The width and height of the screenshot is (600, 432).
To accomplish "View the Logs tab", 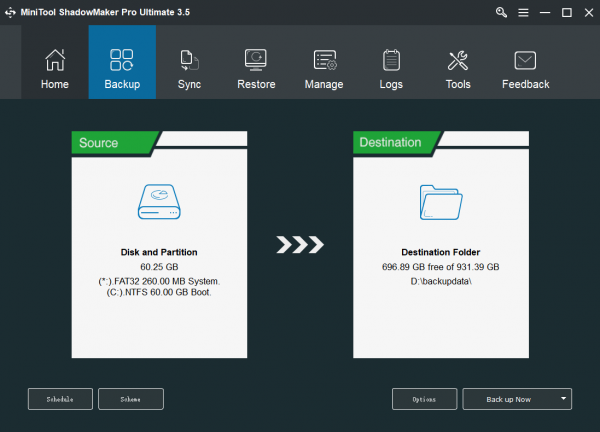I will 391,62.
